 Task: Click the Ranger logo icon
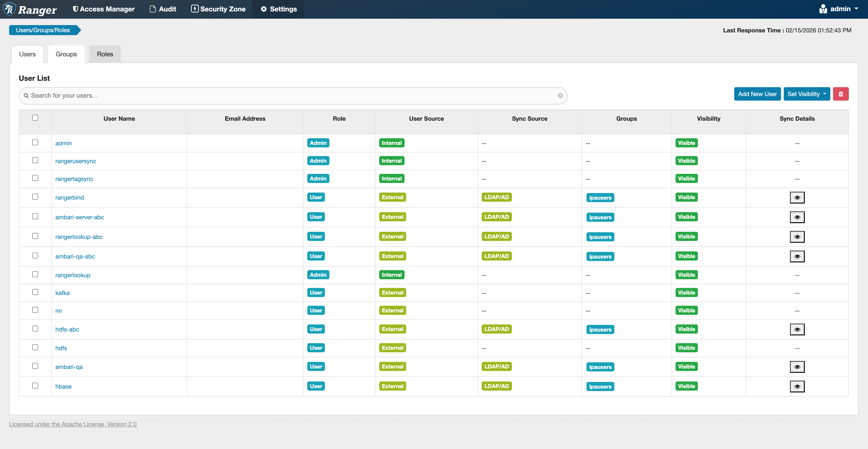coord(10,9)
